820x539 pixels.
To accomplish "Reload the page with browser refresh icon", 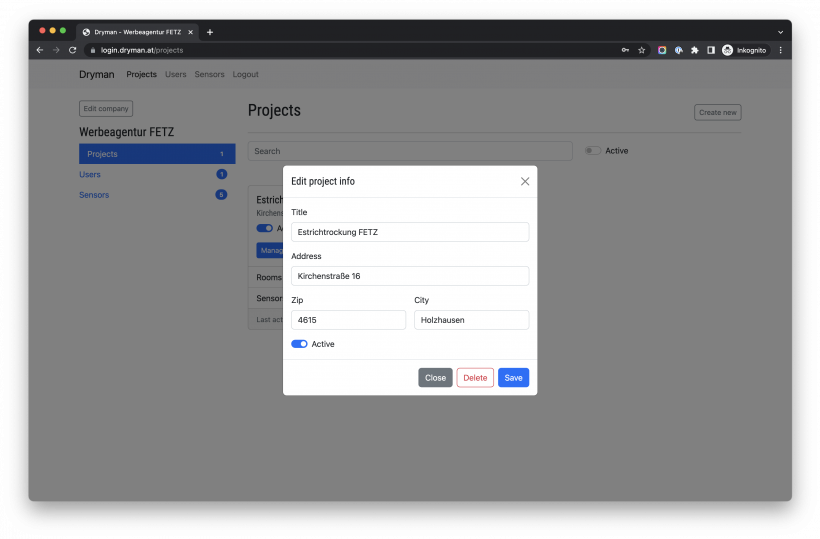I will [x=72, y=50].
